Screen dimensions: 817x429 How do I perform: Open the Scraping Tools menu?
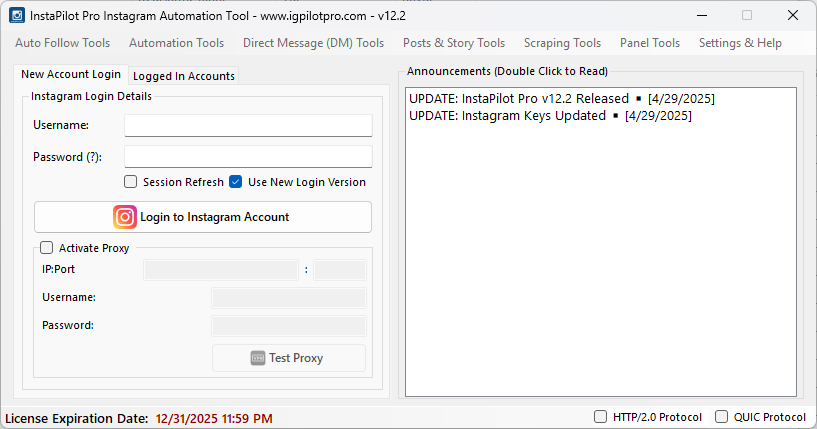pyautogui.click(x=562, y=43)
